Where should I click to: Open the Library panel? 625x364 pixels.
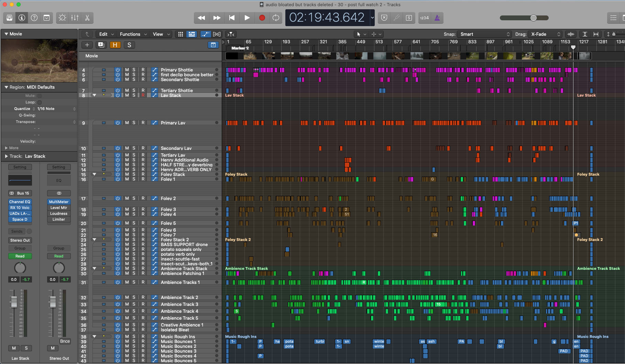(x=9, y=18)
